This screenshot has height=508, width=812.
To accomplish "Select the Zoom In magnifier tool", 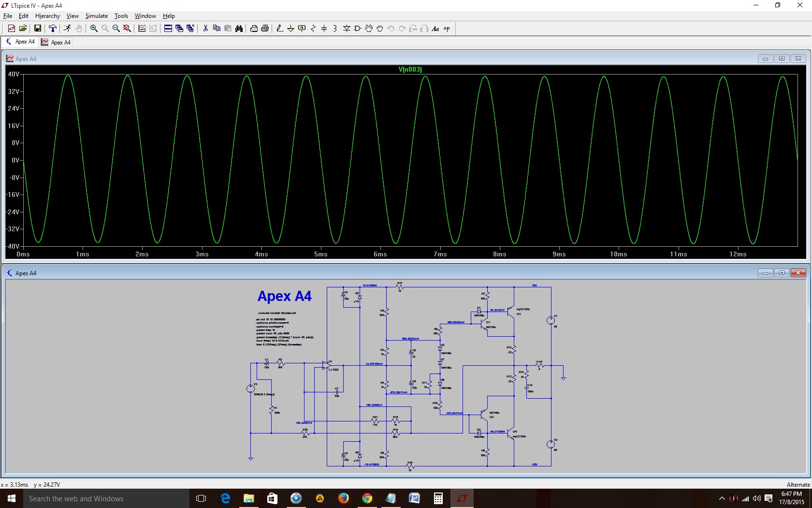I will (x=94, y=29).
